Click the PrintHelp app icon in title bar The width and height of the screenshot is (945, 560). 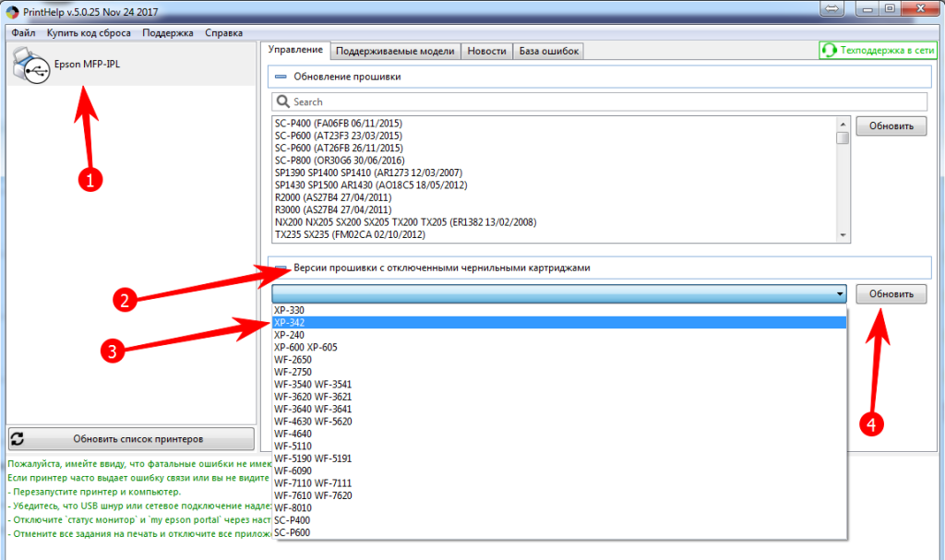11,10
